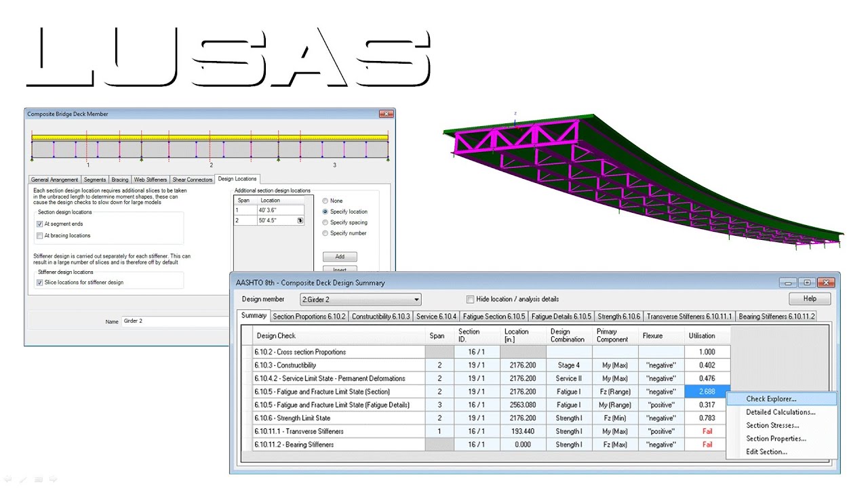Advance with the faint right arrow icon
Viewport: 868px width, 488px height.
point(54,479)
